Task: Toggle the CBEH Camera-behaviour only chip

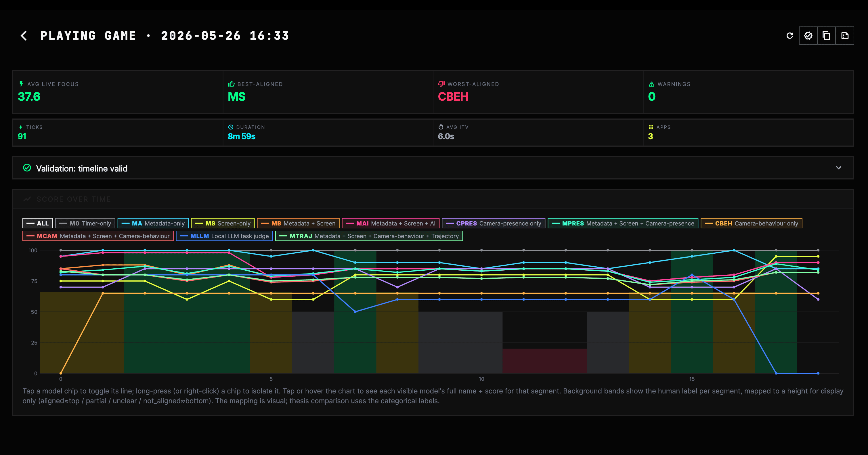Action: pyautogui.click(x=752, y=223)
